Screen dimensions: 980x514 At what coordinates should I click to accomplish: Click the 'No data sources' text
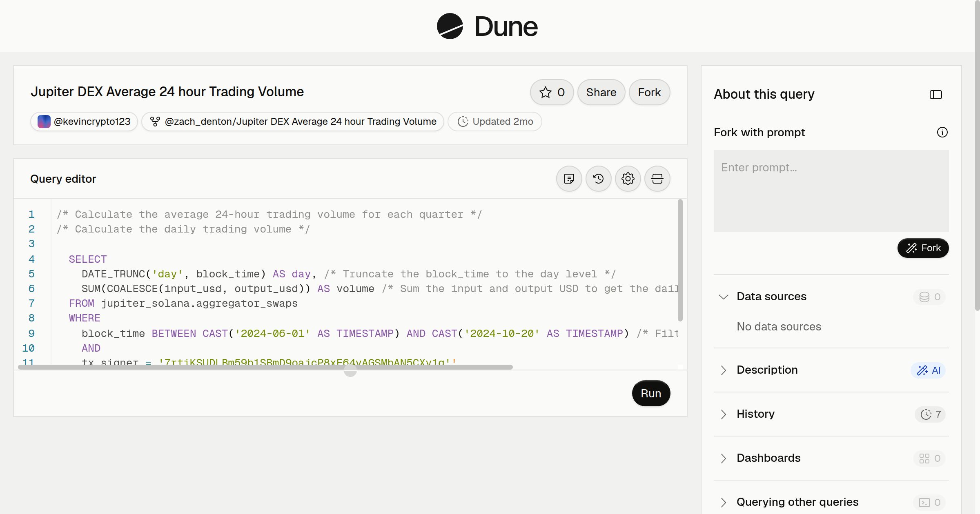pos(779,326)
